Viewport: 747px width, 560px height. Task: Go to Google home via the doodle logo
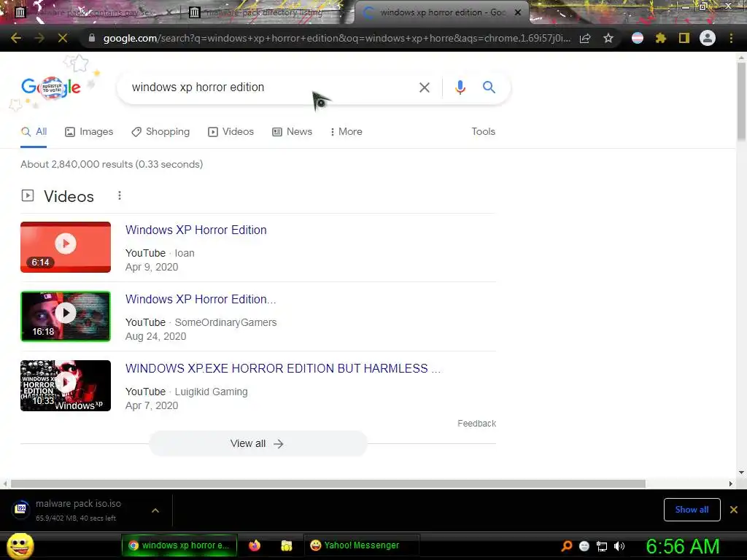click(x=51, y=87)
